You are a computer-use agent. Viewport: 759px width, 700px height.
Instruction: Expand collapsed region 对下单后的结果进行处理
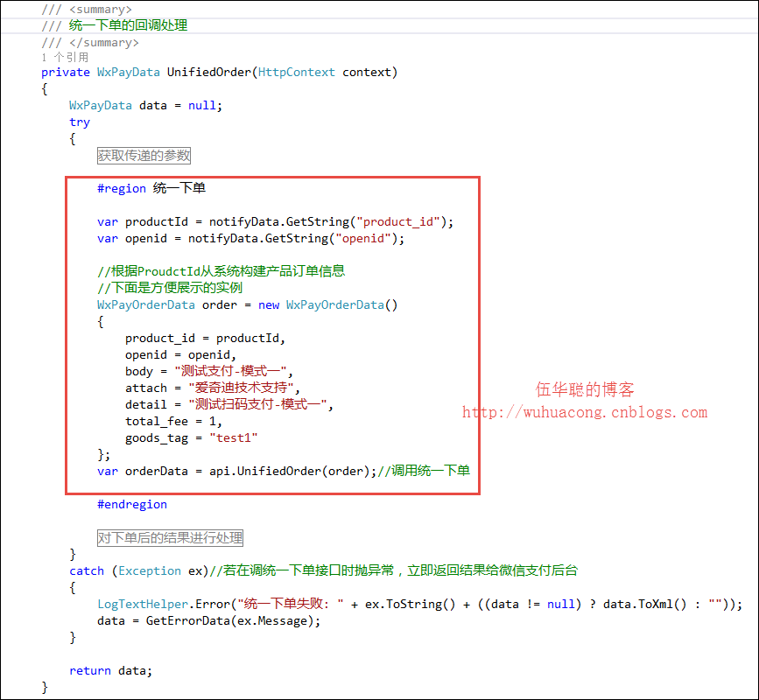170,538
